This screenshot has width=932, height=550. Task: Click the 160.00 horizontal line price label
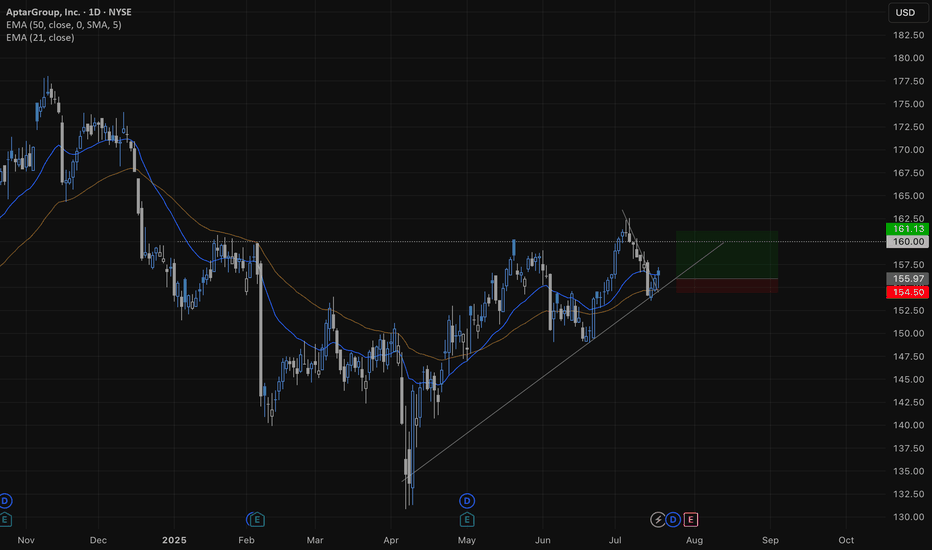tap(907, 241)
